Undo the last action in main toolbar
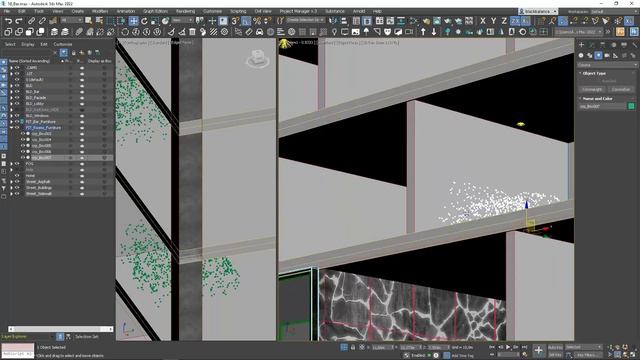The image size is (640, 360). (x=8, y=21)
